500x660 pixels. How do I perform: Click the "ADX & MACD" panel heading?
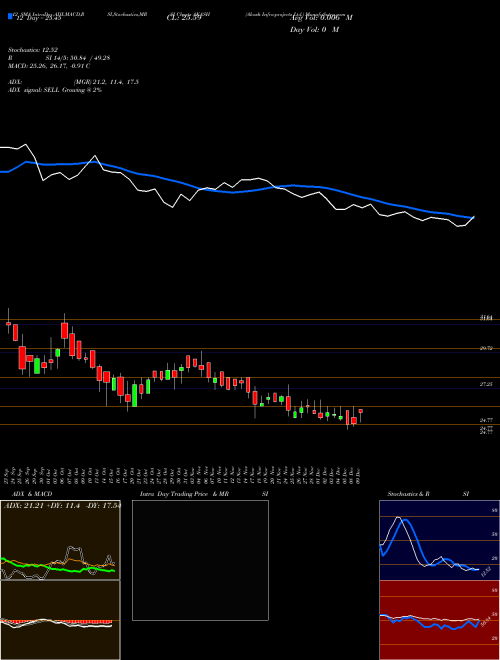[x=32, y=494]
